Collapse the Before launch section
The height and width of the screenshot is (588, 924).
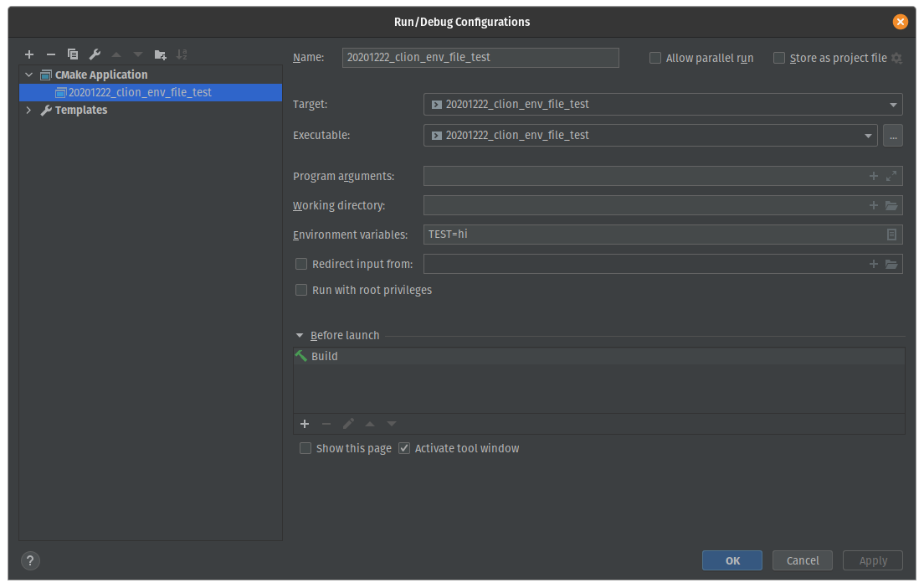click(300, 335)
